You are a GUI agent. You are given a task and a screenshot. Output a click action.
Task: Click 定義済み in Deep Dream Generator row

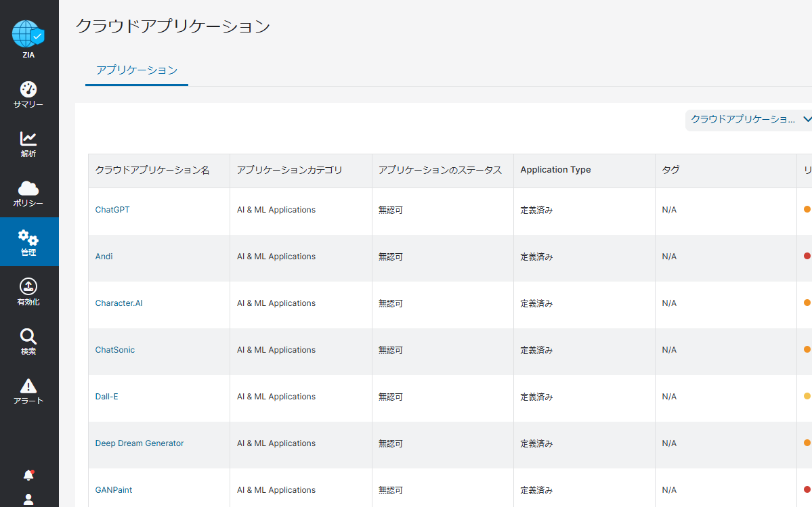point(536,443)
